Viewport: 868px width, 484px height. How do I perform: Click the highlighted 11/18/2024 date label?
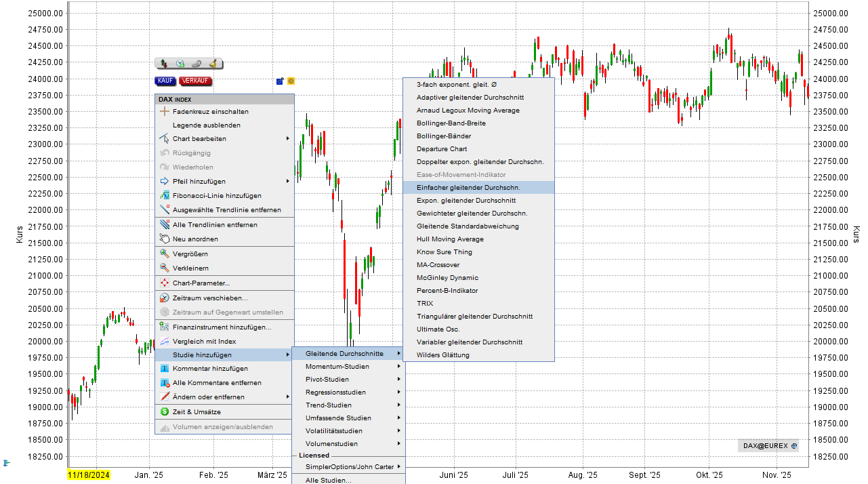click(89, 475)
